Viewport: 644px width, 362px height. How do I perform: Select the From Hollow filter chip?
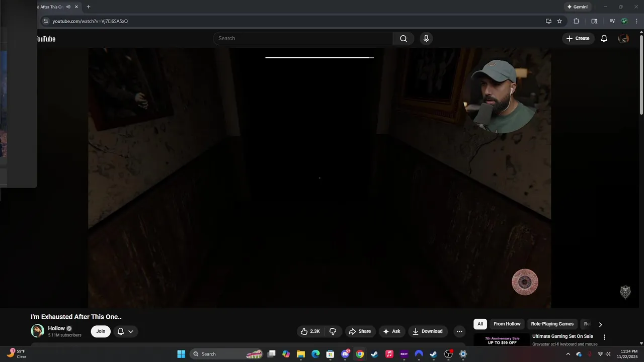pos(507,324)
